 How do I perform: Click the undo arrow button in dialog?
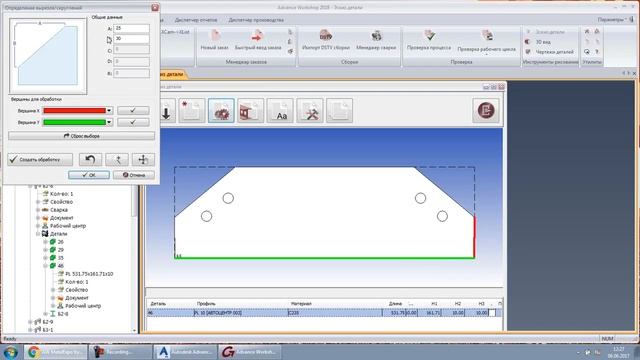(90, 160)
